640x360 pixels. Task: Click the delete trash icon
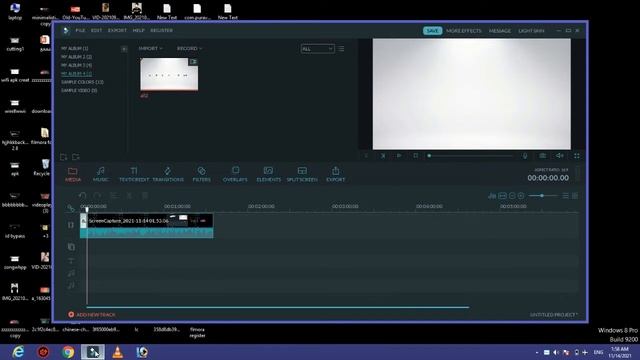[145, 196]
